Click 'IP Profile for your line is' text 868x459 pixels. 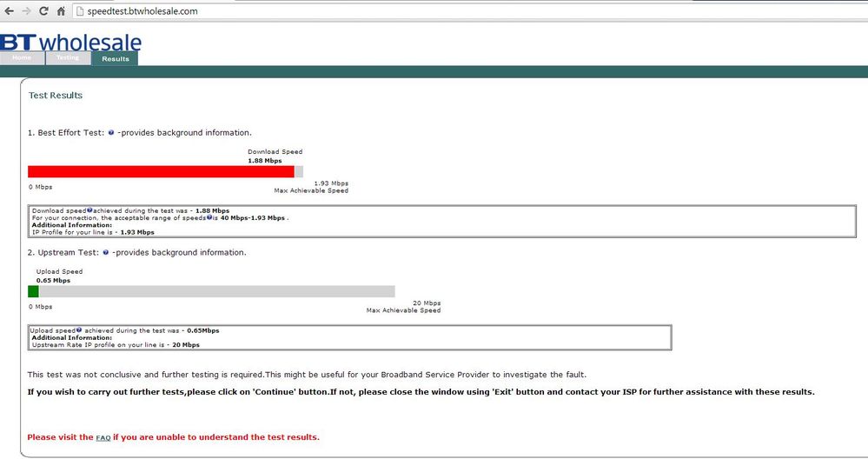coord(76,233)
